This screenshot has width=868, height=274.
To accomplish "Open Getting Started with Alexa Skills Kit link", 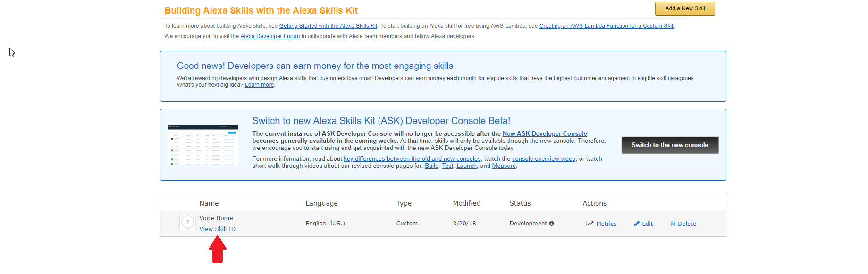I will point(328,26).
